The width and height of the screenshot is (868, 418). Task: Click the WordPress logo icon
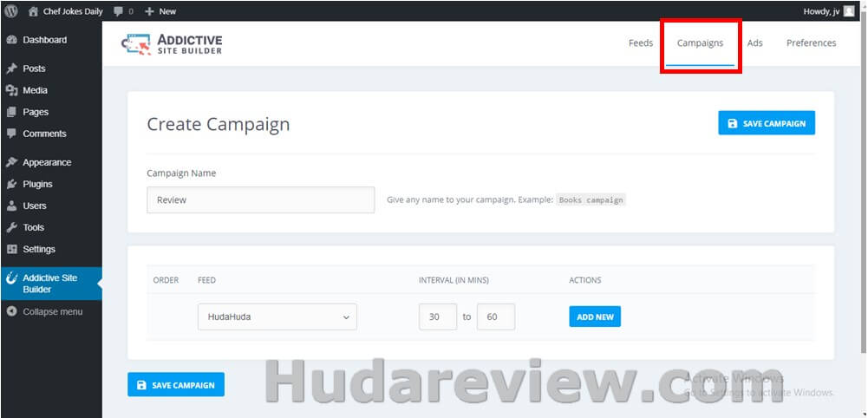tap(11, 11)
